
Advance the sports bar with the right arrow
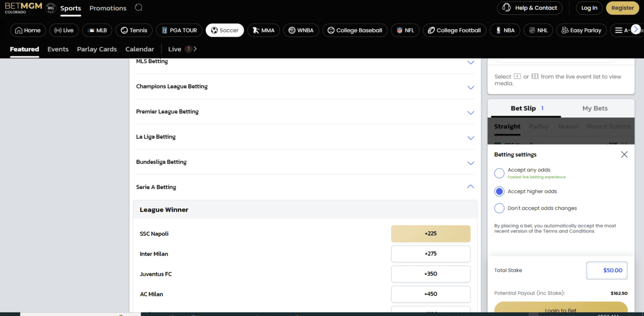coord(636,30)
